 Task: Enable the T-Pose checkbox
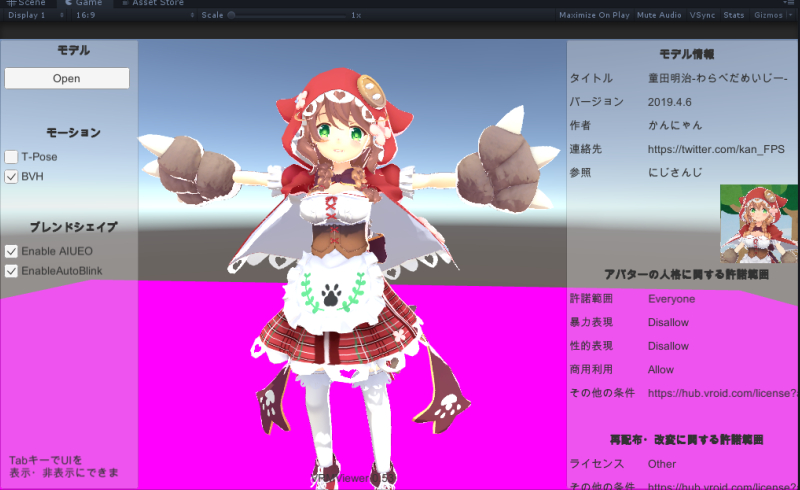pyautogui.click(x=11, y=157)
